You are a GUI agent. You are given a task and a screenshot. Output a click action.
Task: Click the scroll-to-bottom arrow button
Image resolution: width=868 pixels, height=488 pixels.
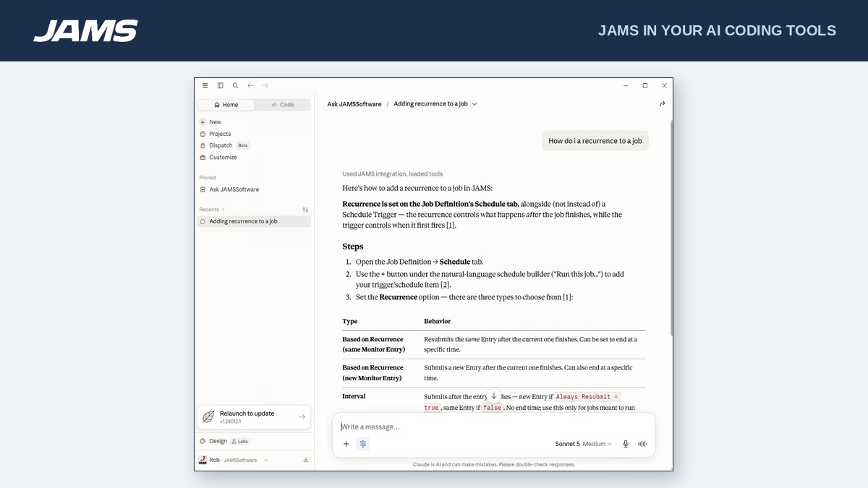pos(494,396)
